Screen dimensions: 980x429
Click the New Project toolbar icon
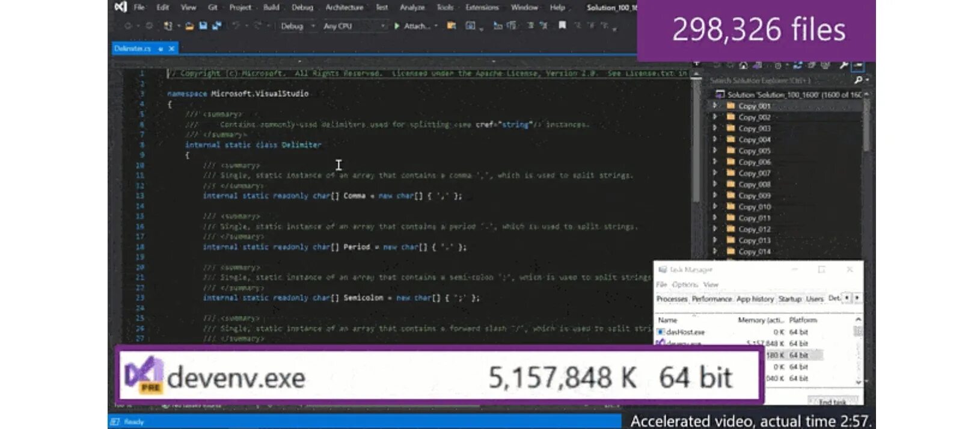168,26
